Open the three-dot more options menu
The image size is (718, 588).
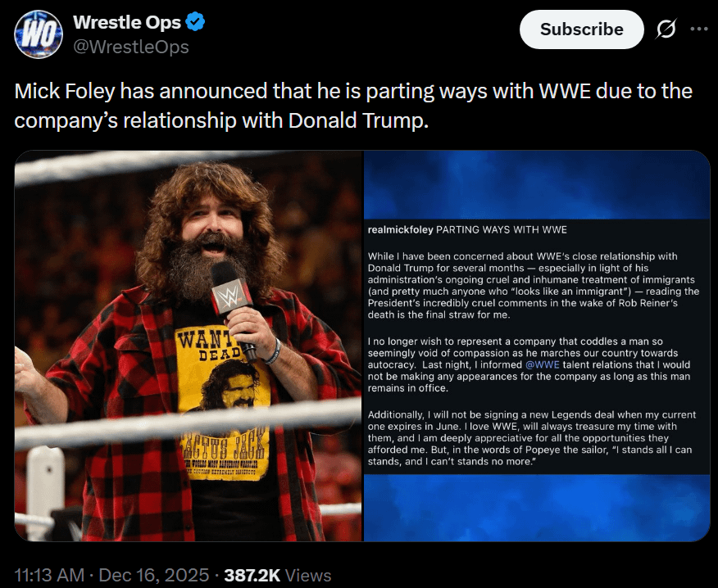[x=699, y=29]
